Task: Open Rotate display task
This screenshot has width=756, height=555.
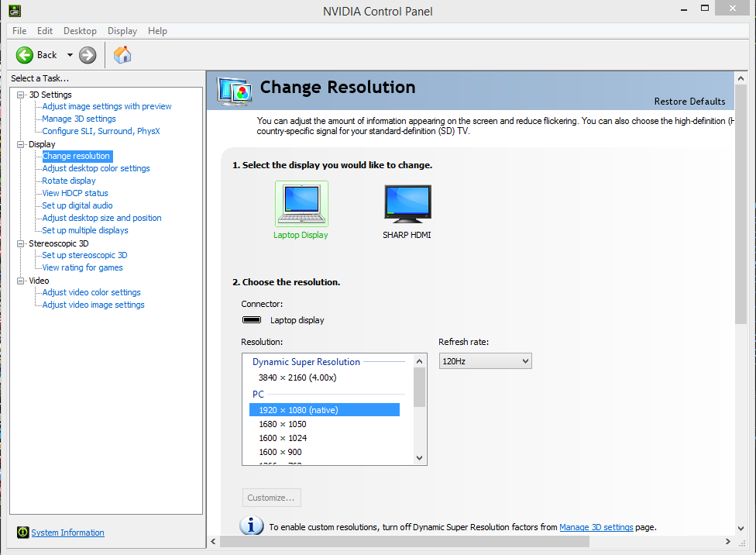Action: pyautogui.click(x=68, y=181)
